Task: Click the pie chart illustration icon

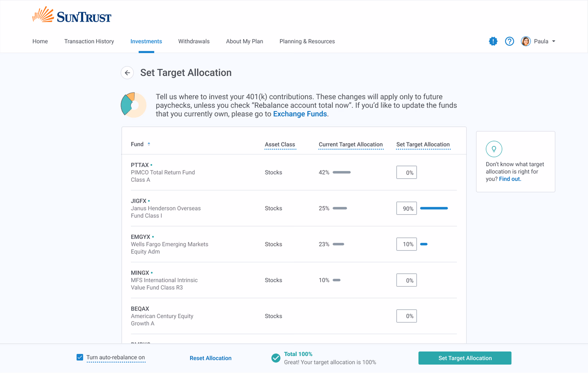Action: (134, 105)
